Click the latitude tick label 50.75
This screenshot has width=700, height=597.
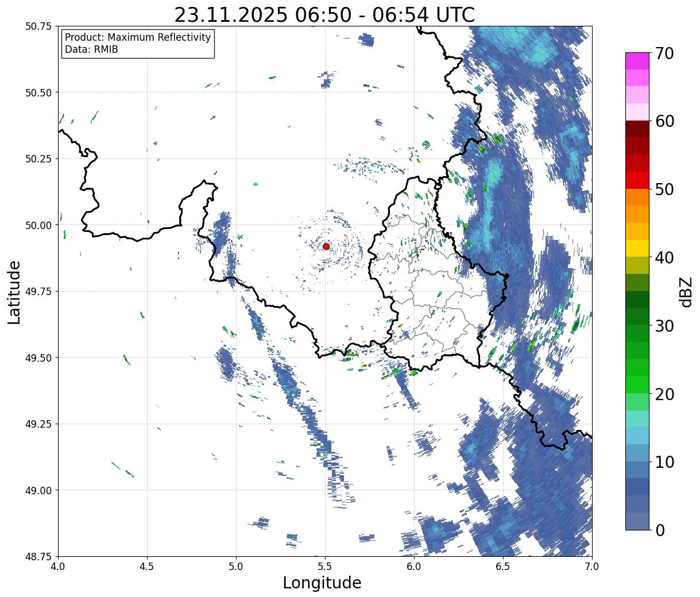[x=38, y=26]
